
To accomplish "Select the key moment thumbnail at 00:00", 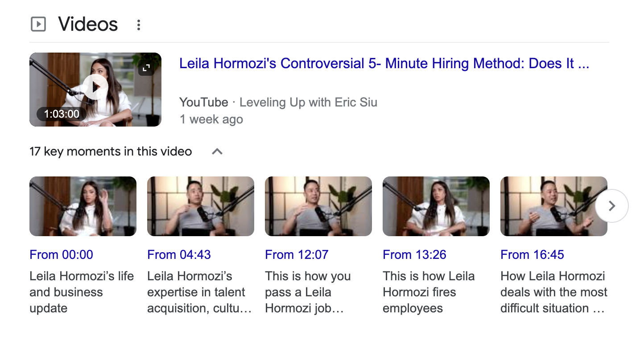I will click(83, 206).
